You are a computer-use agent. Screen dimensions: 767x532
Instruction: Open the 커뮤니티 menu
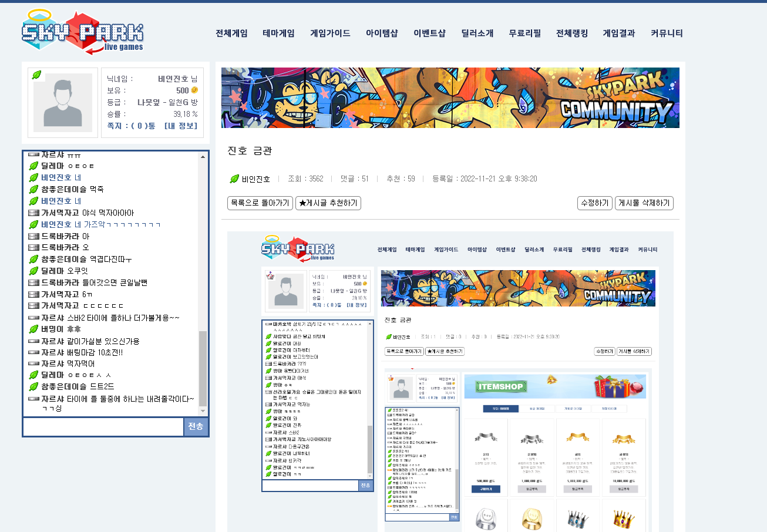point(667,33)
